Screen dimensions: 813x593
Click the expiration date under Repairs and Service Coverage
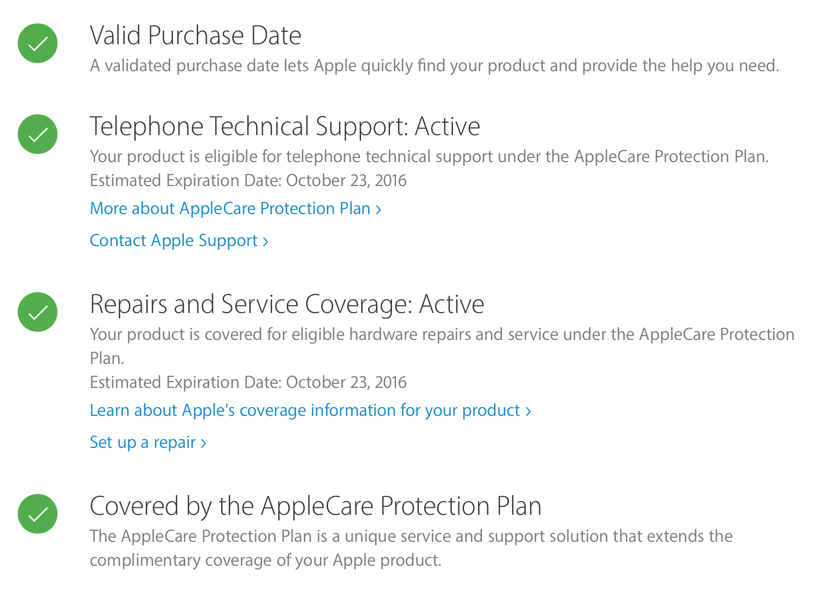tap(248, 383)
